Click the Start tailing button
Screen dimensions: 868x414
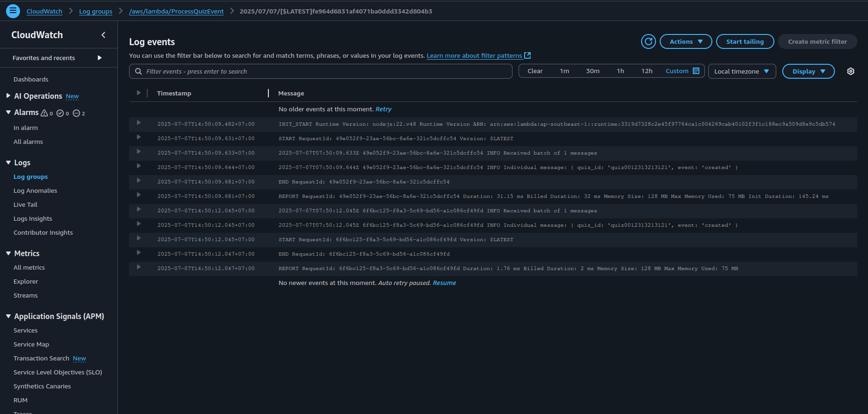745,41
